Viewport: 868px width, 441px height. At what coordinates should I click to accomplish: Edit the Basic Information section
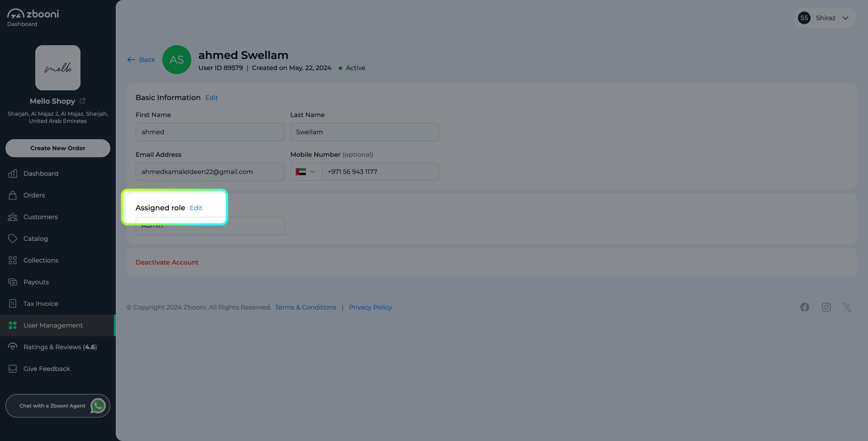(212, 98)
